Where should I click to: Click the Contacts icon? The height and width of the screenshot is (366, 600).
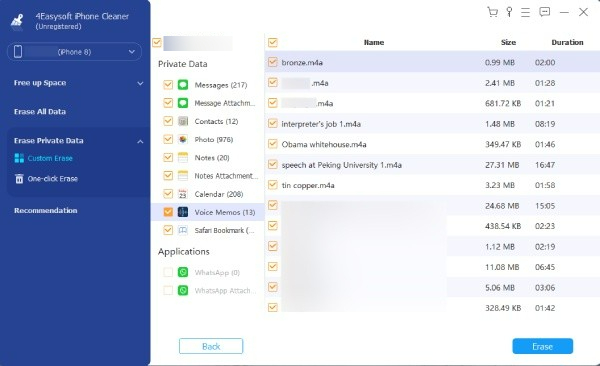click(x=183, y=121)
